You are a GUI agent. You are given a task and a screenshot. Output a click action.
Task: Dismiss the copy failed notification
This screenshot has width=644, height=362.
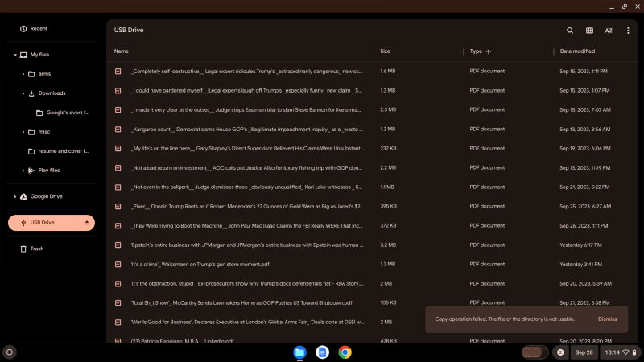607,319
